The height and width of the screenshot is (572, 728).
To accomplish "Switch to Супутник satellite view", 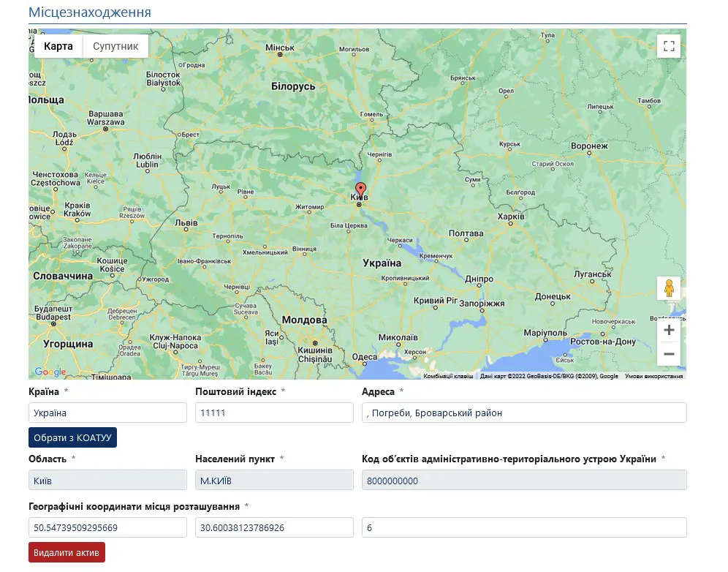I will tap(115, 46).
